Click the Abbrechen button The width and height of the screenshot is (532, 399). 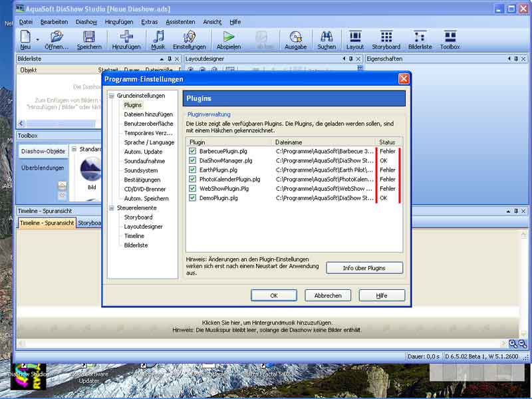(328, 295)
